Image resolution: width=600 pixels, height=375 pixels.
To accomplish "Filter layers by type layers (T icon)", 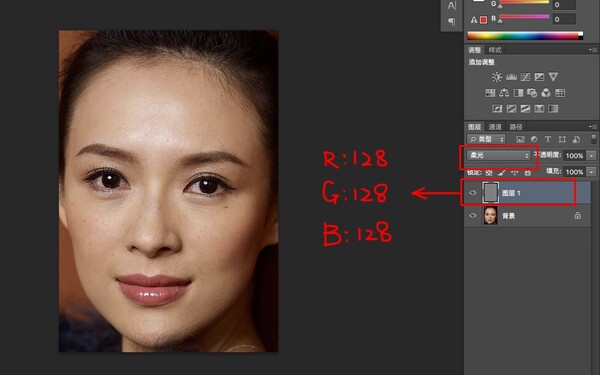I will click(x=548, y=139).
